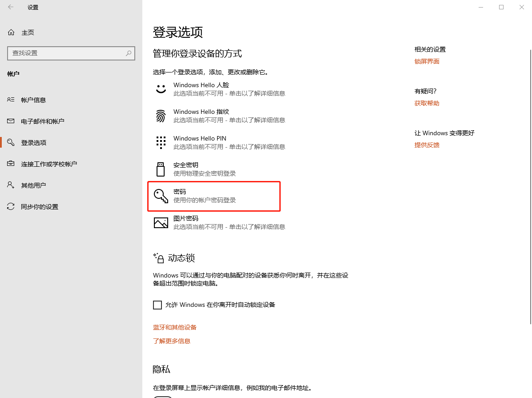Expand the 安全密钥 sign-in option

214,168
